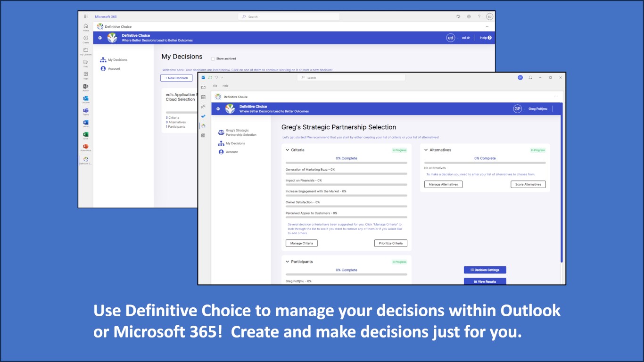The height and width of the screenshot is (362, 644).
Task: Launch PowerPoint from Microsoft 365 sidebar
Action: 85,148
